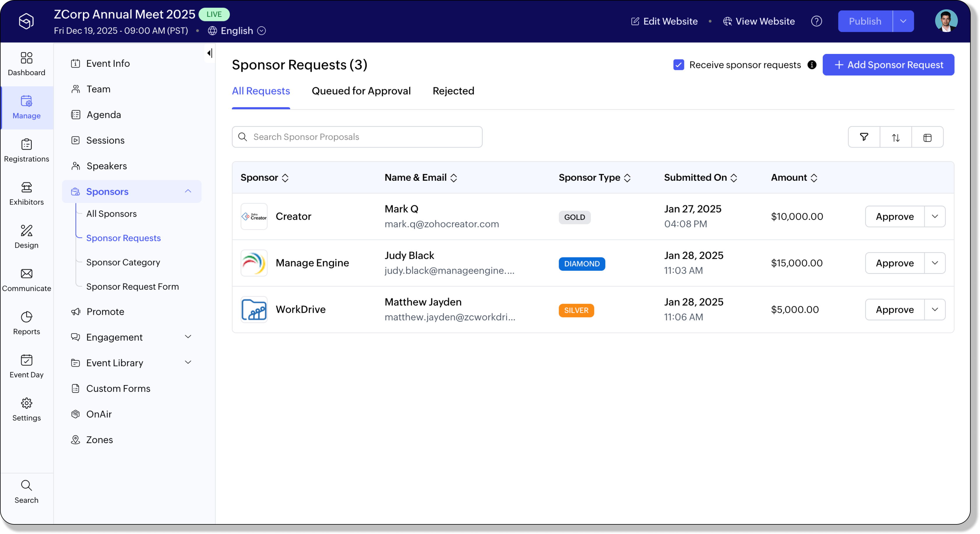Click the filter icon above the table
Image resolution: width=980 pixels, height=534 pixels.
pos(863,137)
